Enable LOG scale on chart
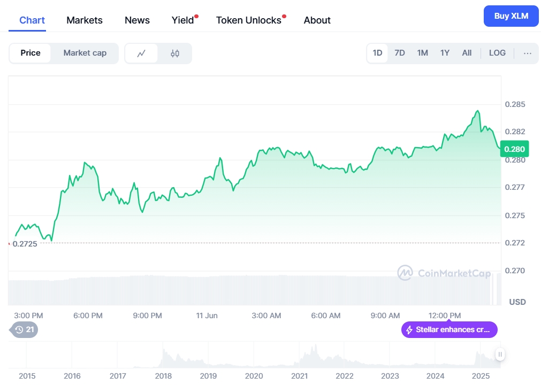This screenshot has width=541, height=392. tap(497, 53)
